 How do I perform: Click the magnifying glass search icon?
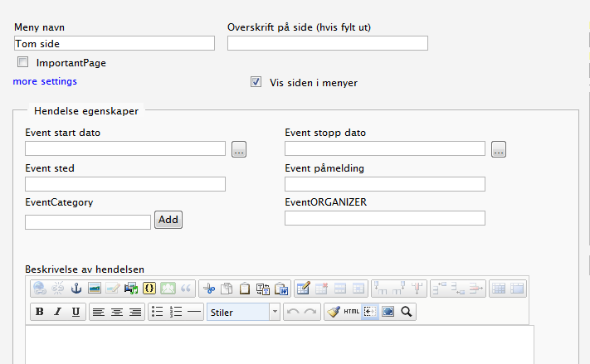[x=407, y=313]
